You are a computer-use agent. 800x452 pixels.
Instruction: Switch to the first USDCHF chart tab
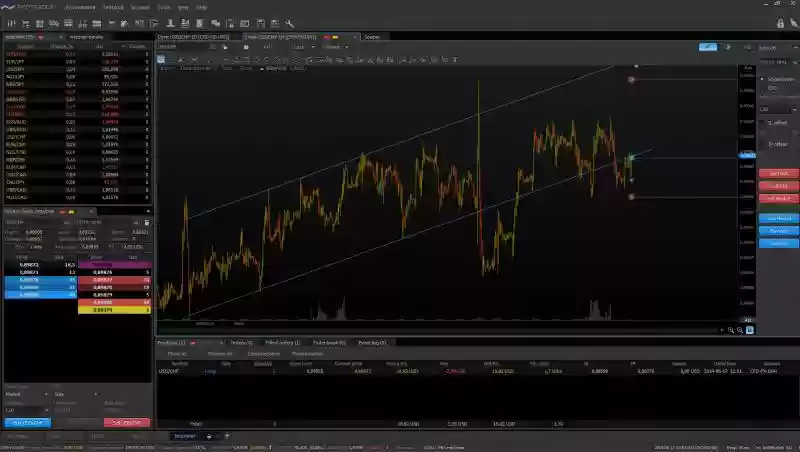click(193, 37)
